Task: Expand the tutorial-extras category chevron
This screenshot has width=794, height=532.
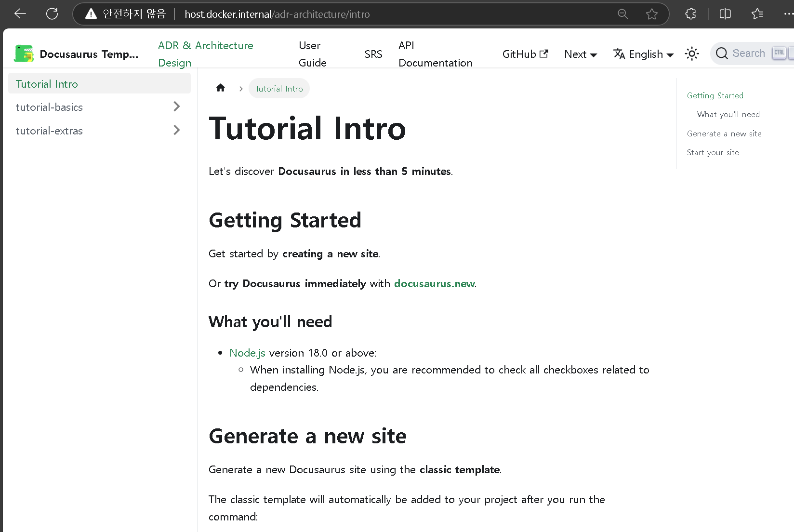Action: (x=177, y=130)
